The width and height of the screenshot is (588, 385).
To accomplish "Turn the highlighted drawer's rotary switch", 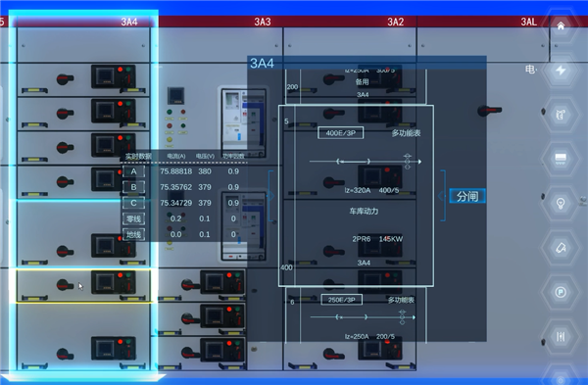I will [x=65, y=285].
